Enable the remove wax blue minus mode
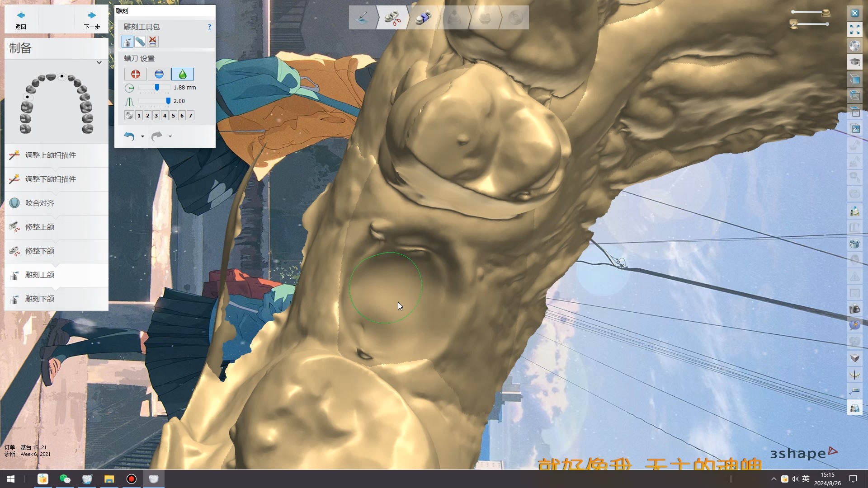 click(x=159, y=74)
